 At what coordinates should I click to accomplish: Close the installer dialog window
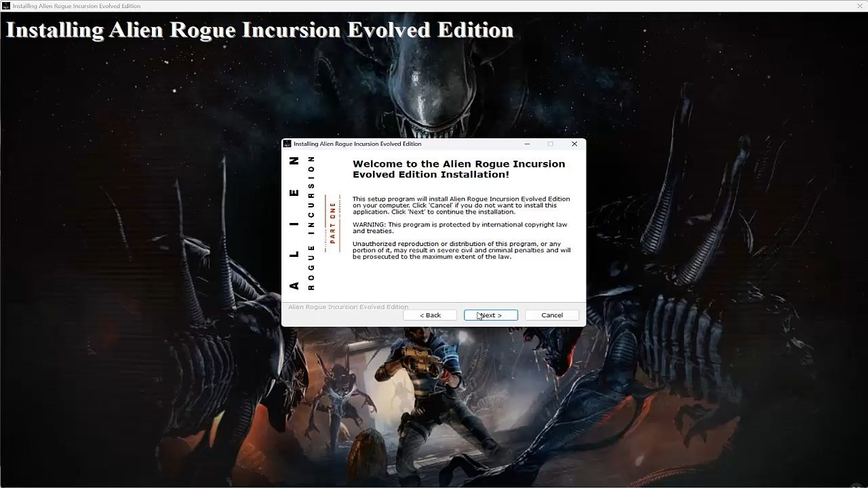(574, 144)
